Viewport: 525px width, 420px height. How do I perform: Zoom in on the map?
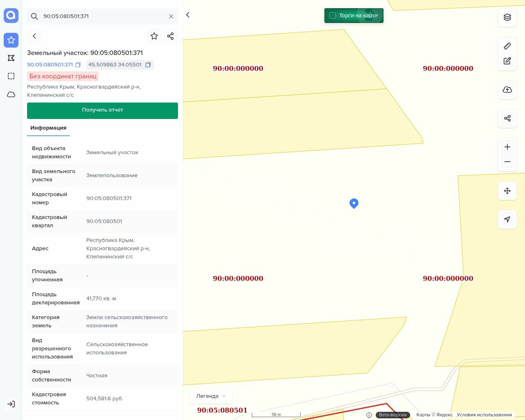tap(507, 147)
